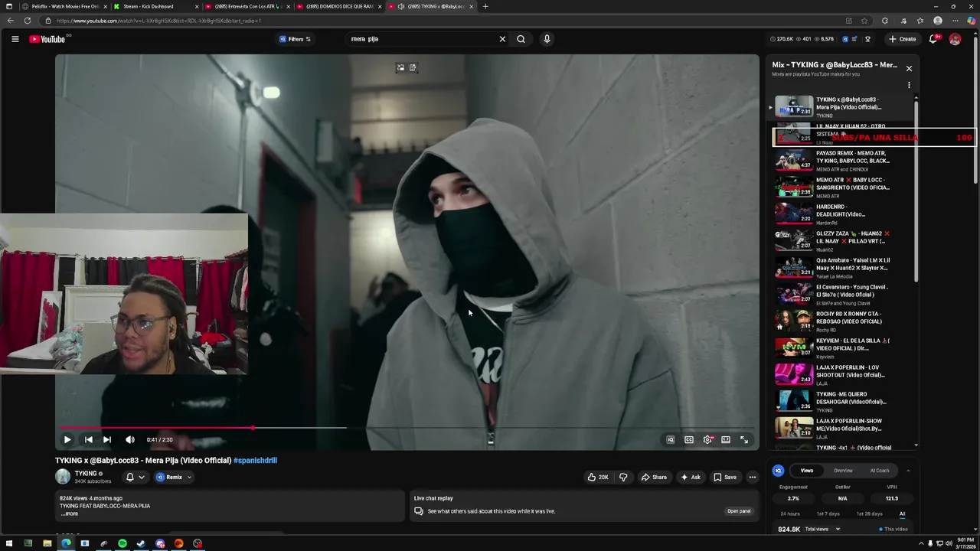This screenshot has height=551, width=980.
Task: Toggle subtitles/closed captions in player
Action: 689,439
